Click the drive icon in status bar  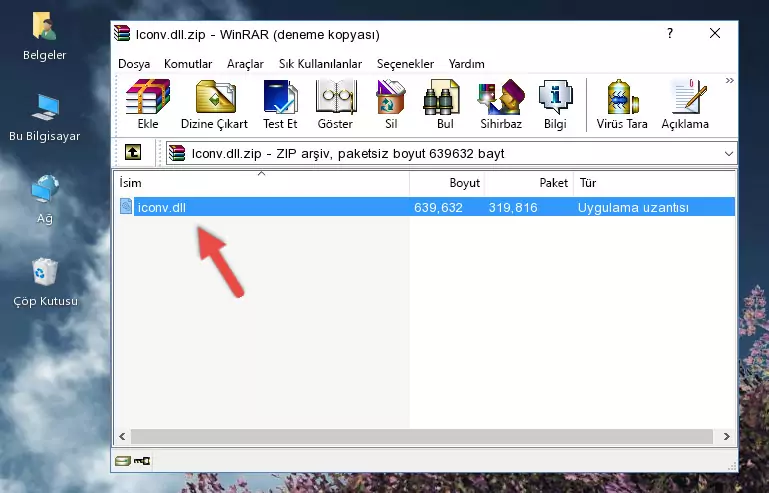coord(122,461)
